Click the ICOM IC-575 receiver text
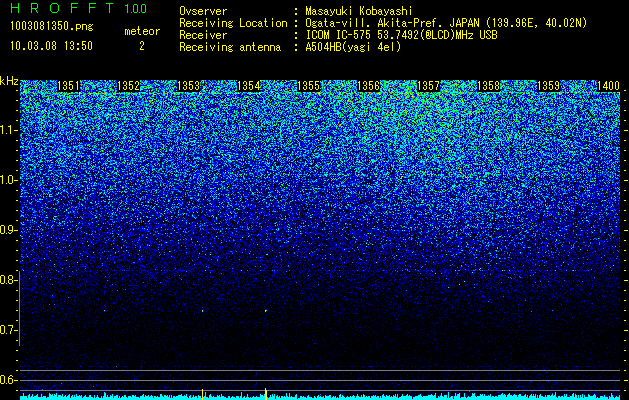The image size is (629, 400). [401, 35]
